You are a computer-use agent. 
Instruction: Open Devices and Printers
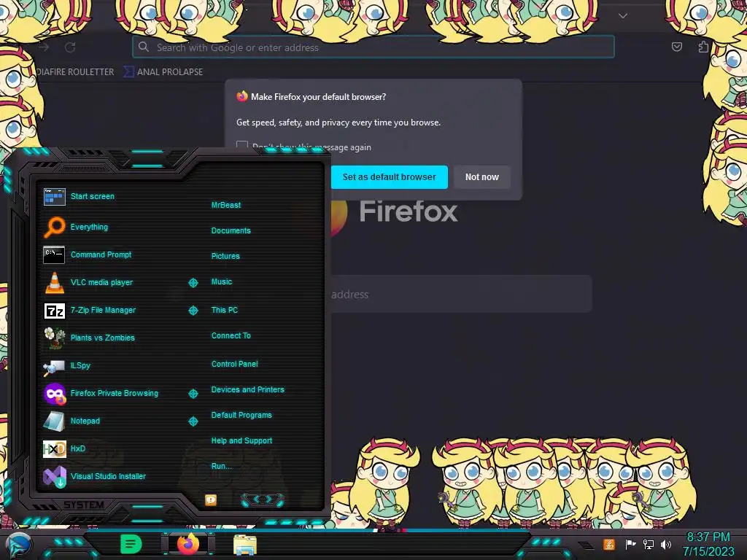click(247, 389)
